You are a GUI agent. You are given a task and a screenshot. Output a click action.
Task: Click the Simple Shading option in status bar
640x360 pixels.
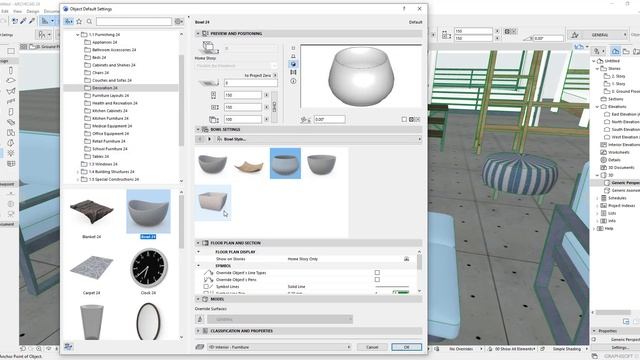click(567, 349)
